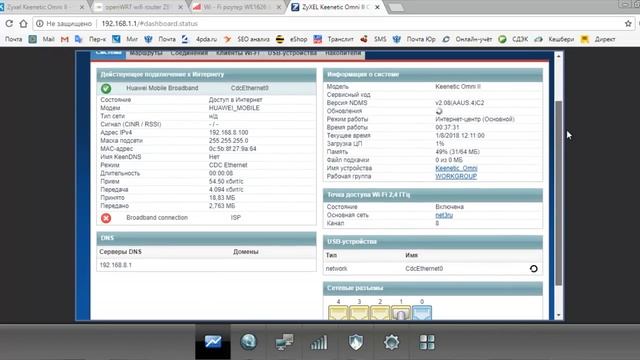Click the Broadband connection ISP row
The height and width of the screenshot is (360, 640).
[x=207, y=218]
